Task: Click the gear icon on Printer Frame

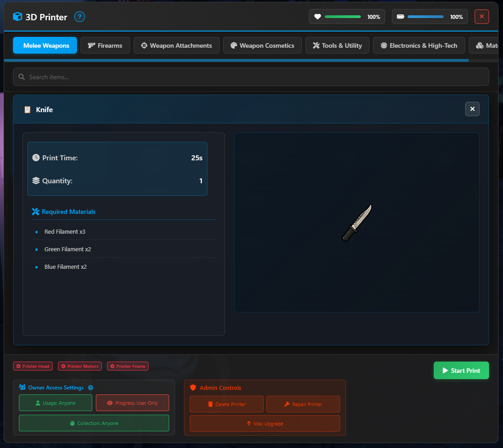Action: click(112, 366)
